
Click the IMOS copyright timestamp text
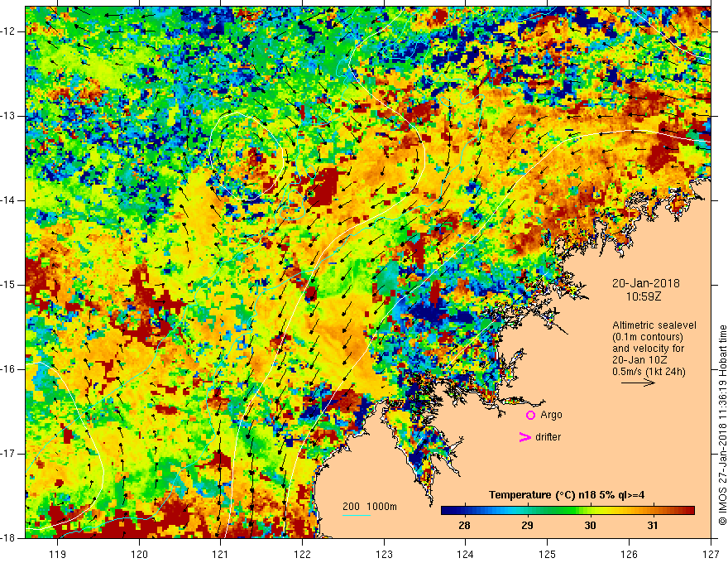tap(722, 426)
